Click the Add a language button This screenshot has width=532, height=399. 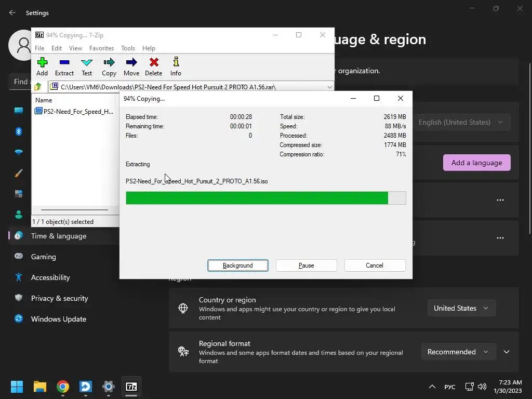(x=477, y=163)
